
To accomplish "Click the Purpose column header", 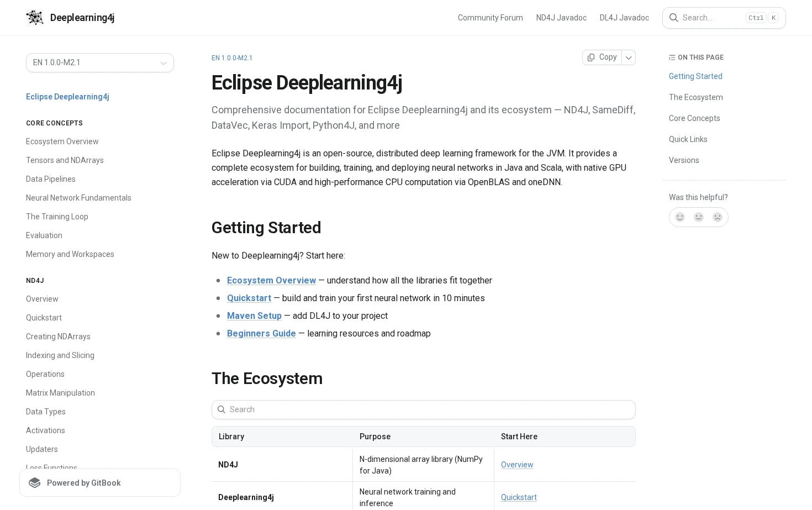I will 375,437.
